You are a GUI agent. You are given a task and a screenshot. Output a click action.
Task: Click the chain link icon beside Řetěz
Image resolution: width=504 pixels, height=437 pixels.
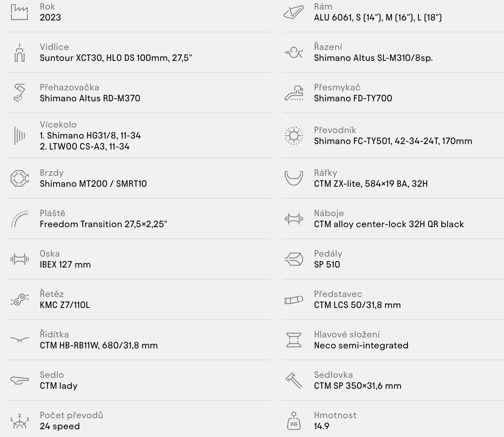(19, 300)
